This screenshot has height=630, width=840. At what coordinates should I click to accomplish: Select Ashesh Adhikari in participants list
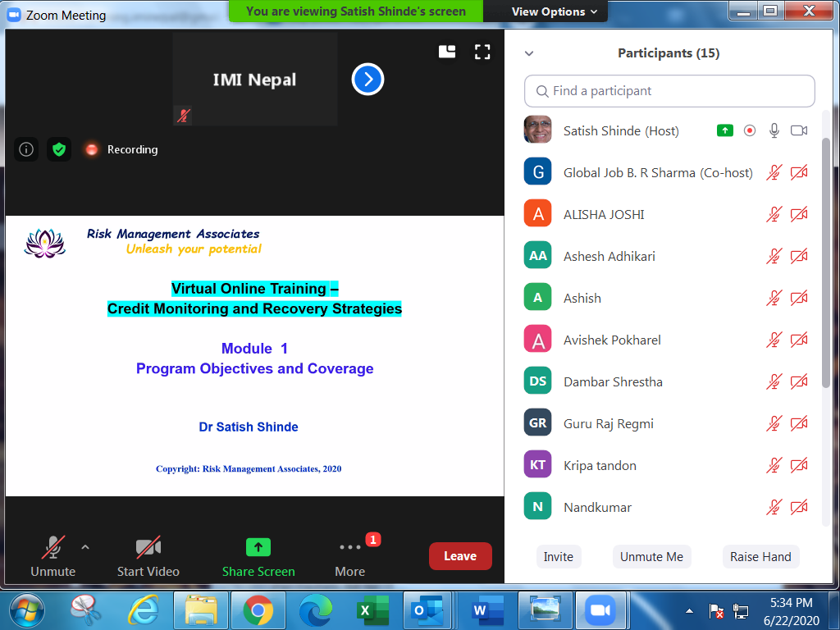click(x=609, y=257)
